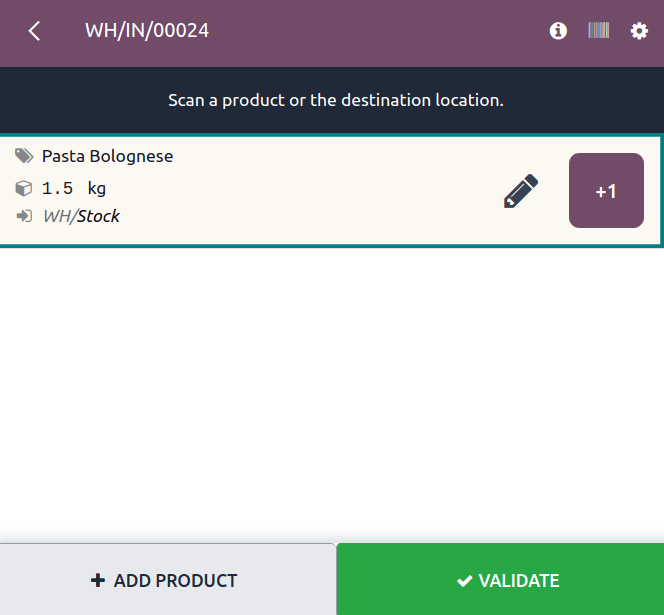Click the barcode scanner icon
Image resolution: width=664 pixels, height=615 pixels.
point(598,31)
